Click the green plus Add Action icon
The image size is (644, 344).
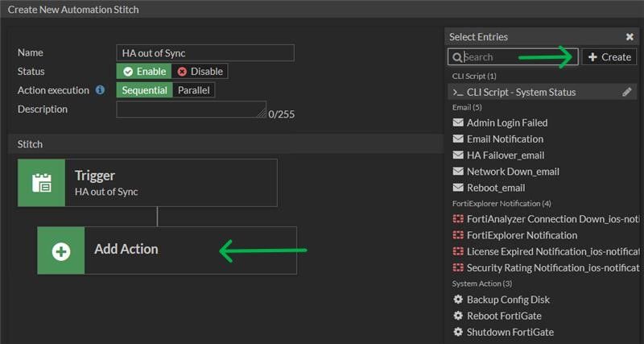(x=61, y=250)
